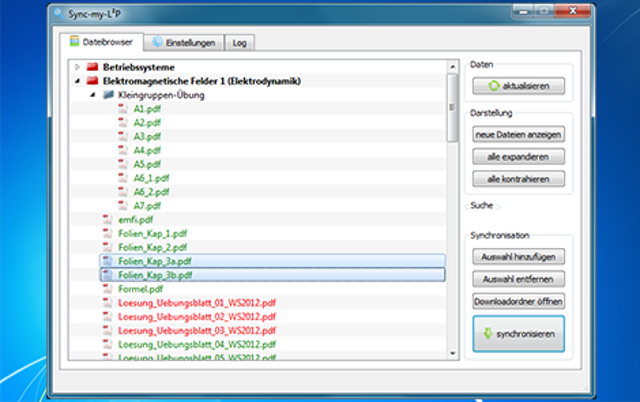Collapse the Elektromagnetische Felder 1 node
Screen dimensions: 640x402
point(77,81)
